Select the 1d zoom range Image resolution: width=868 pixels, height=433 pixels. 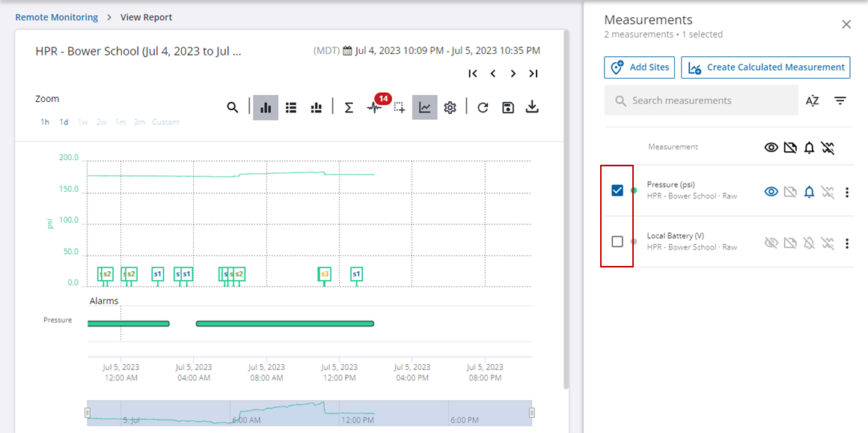pyautogui.click(x=64, y=122)
